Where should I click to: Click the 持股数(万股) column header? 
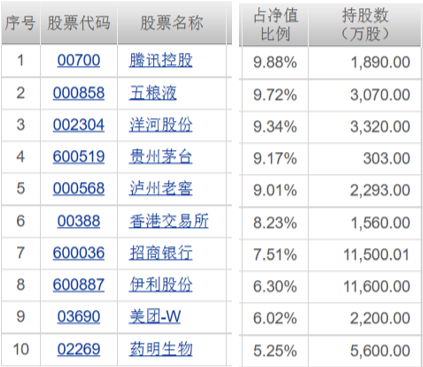coord(365,25)
